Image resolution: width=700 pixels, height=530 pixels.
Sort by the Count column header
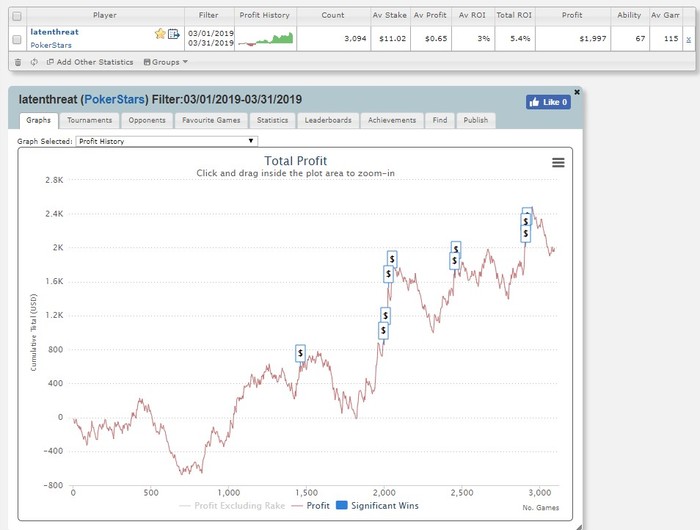click(x=333, y=15)
